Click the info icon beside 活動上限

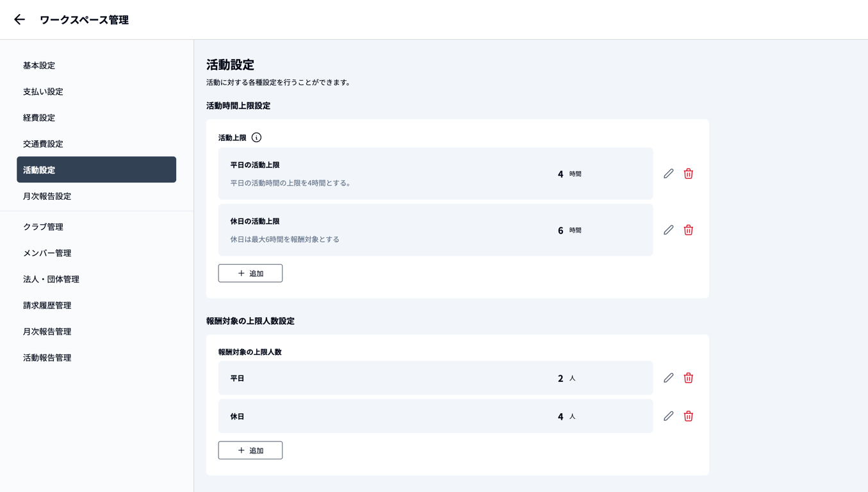(x=256, y=138)
